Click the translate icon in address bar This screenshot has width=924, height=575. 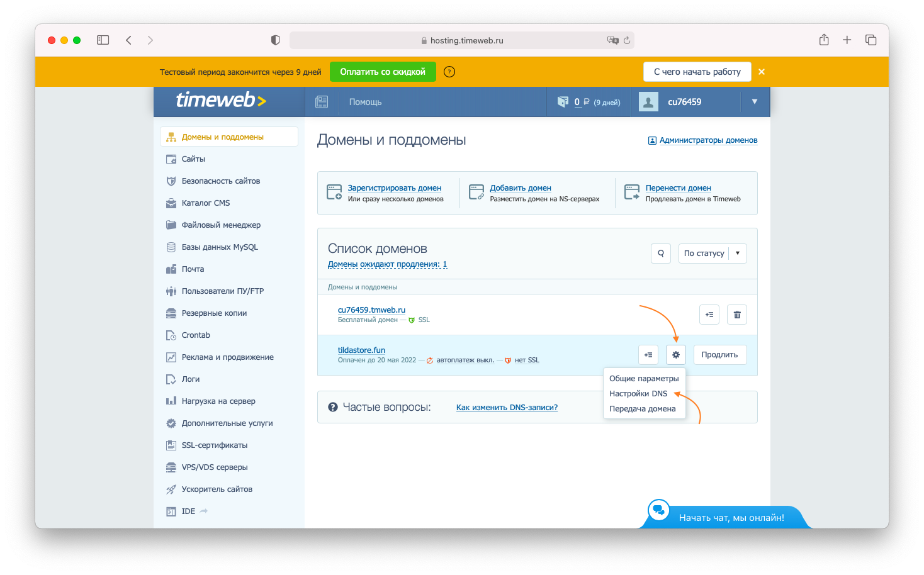613,40
